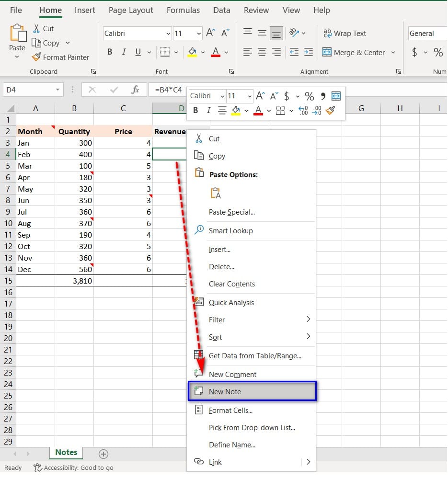This screenshot has width=448, height=479.
Task: Open the ribbon font name dropdown
Action: 168,34
